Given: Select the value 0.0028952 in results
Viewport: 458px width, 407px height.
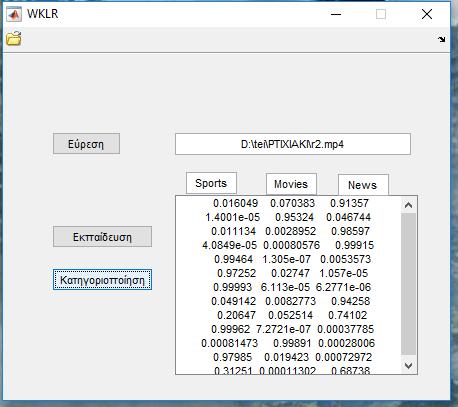Looking at the screenshot, I should 291,231.
